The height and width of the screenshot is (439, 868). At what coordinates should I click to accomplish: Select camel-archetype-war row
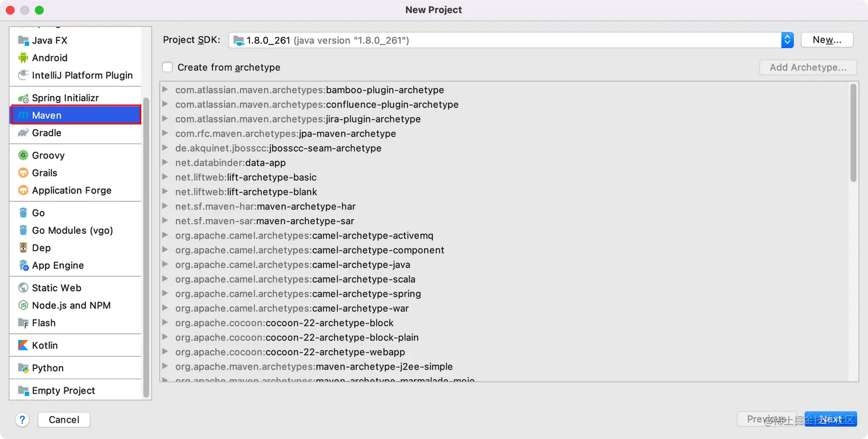[505, 309]
